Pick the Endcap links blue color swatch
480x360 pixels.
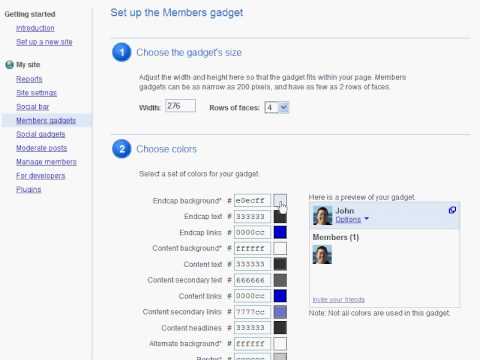pos(280,232)
